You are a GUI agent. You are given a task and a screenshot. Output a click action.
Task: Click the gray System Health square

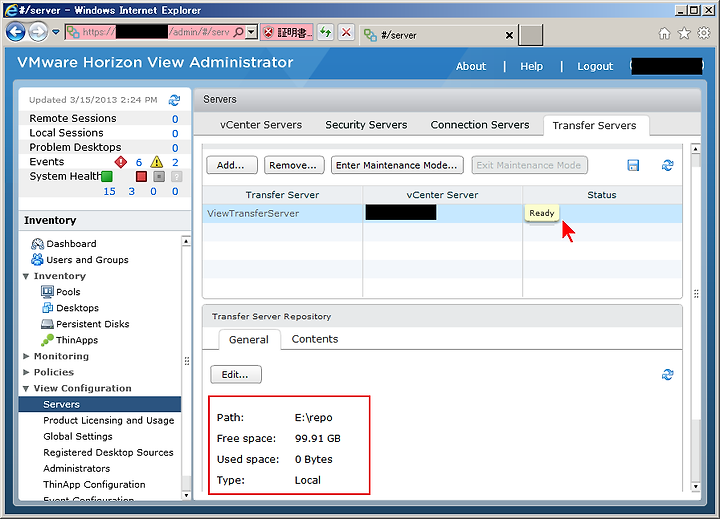(x=159, y=176)
